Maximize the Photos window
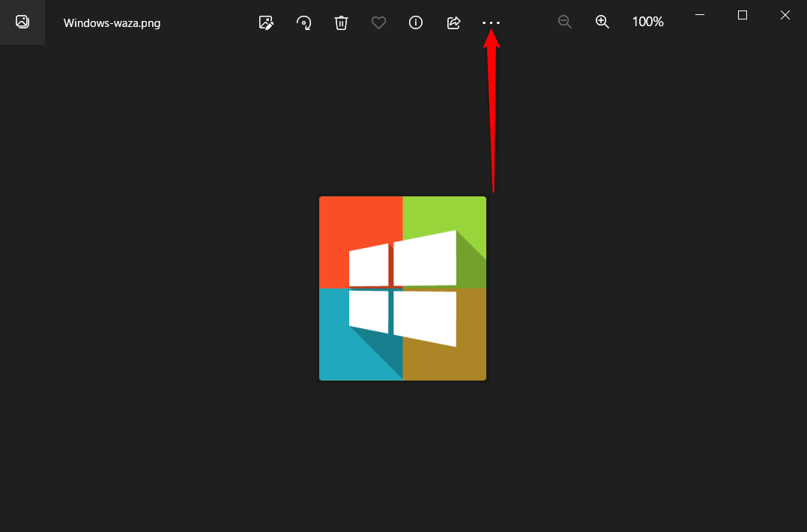Viewport: 807px width, 532px height. 743,15
